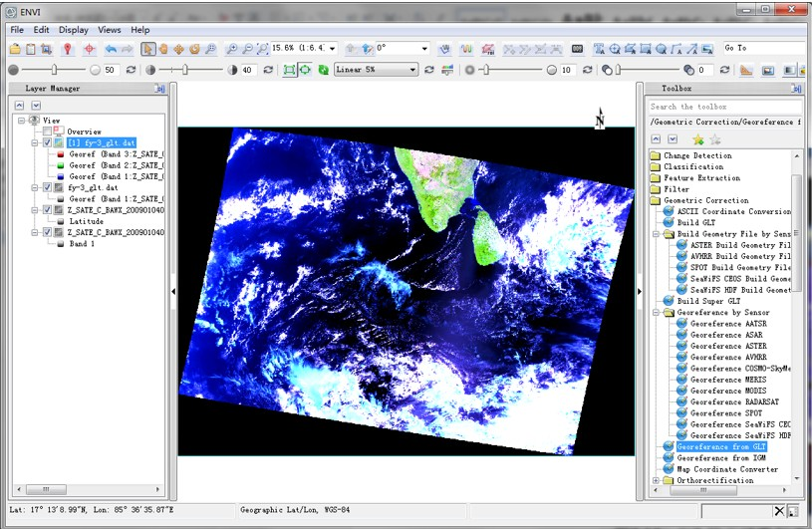Open the histogram stretch icon

pyautogui.click(x=447, y=70)
